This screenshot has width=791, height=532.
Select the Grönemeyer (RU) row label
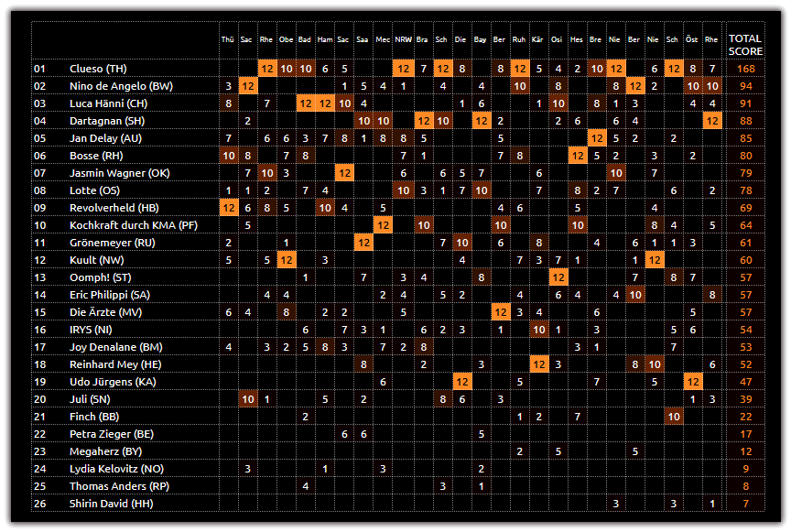(112, 243)
